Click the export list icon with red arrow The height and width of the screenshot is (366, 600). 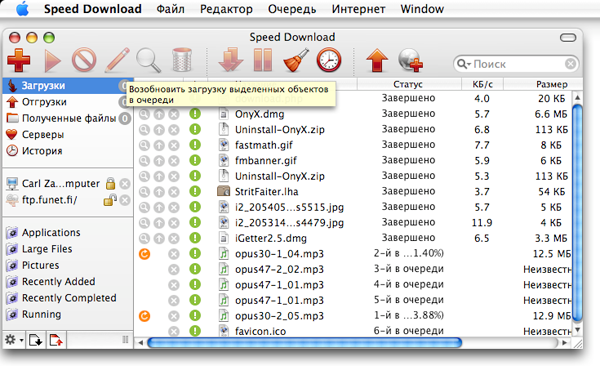tap(56, 340)
